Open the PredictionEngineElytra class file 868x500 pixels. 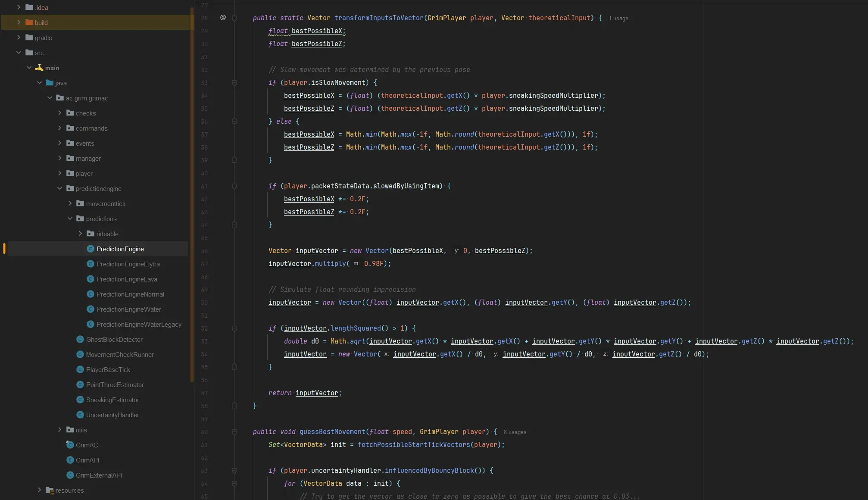pos(128,264)
